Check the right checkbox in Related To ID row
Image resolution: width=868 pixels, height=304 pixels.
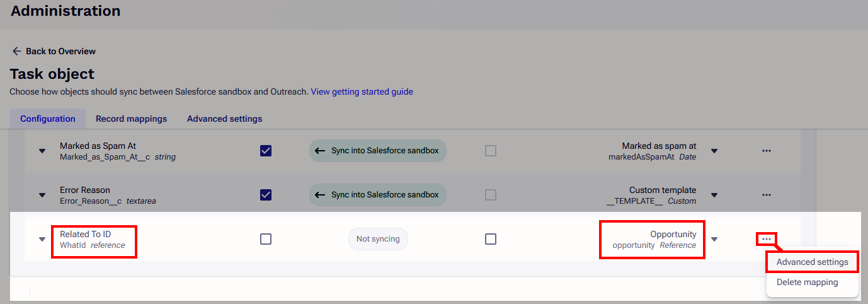(x=491, y=239)
